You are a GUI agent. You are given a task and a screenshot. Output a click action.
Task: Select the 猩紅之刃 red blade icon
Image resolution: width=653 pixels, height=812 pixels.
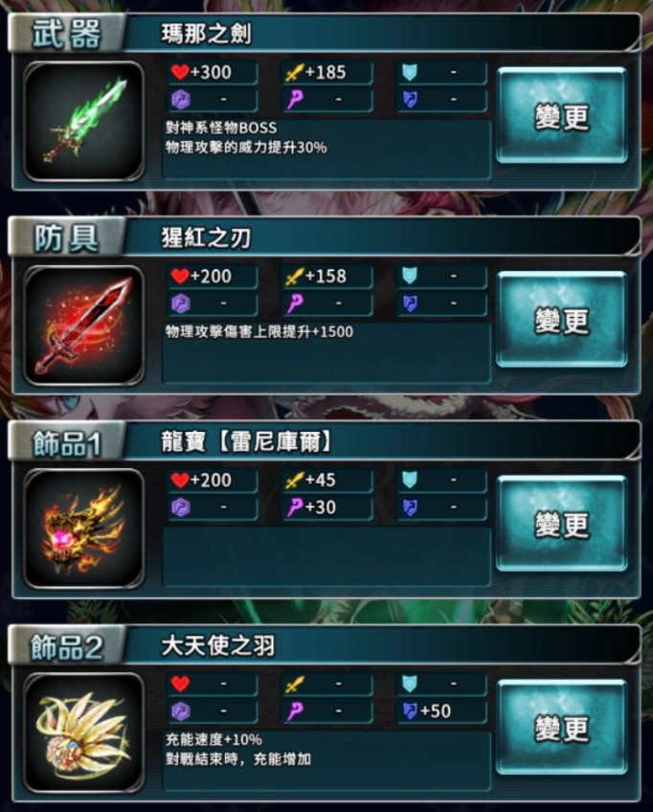83,326
